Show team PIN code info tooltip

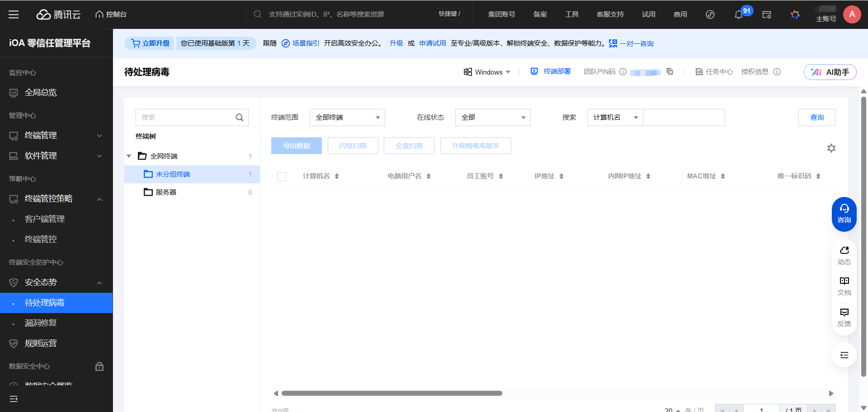[x=623, y=72]
